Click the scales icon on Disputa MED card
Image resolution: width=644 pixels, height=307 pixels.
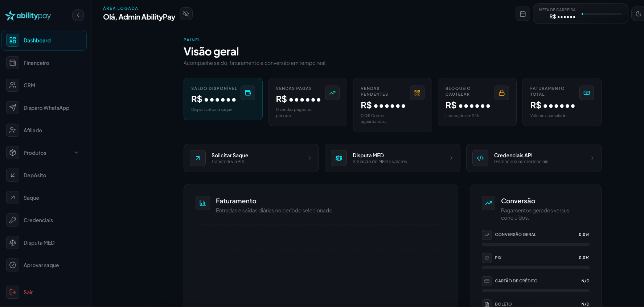tap(339, 158)
